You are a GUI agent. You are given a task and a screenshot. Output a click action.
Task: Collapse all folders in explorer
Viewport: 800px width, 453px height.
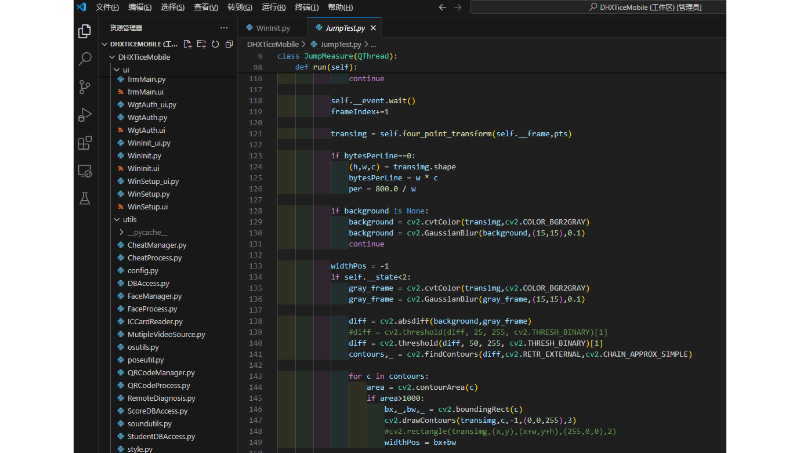(229, 44)
